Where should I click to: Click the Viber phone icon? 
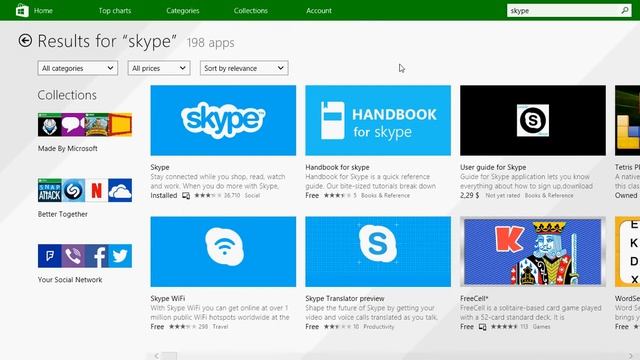coord(73,256)
